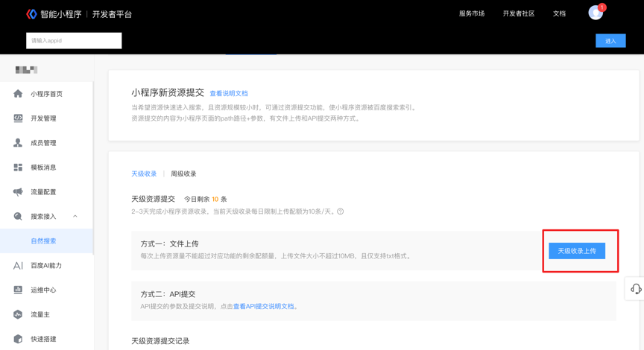Go to 服务市场 in top navigation
The width and height of the screenshot is (644, 350).
click(472, 13)
